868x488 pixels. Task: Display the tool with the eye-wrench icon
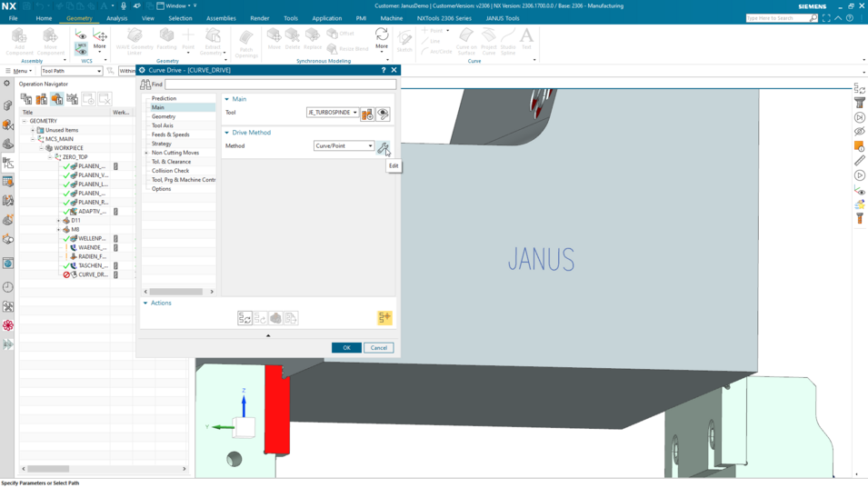click(x=383, y=114)
